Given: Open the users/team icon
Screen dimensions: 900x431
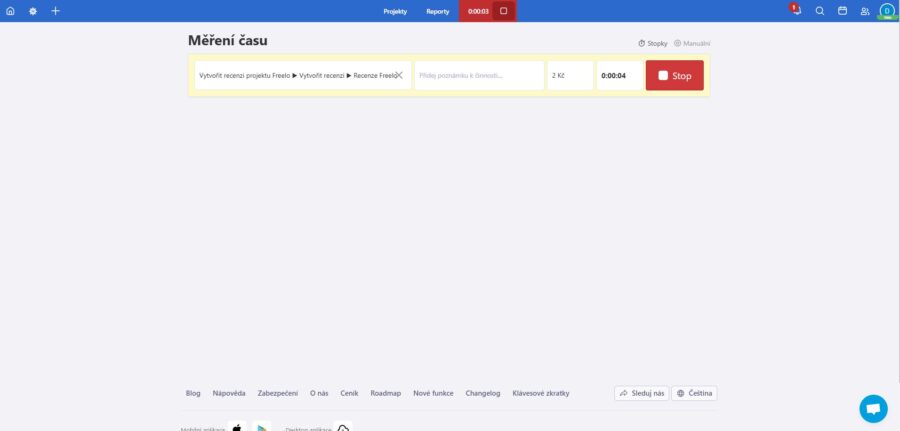Looking at the screenshot, I should point(865,11).
